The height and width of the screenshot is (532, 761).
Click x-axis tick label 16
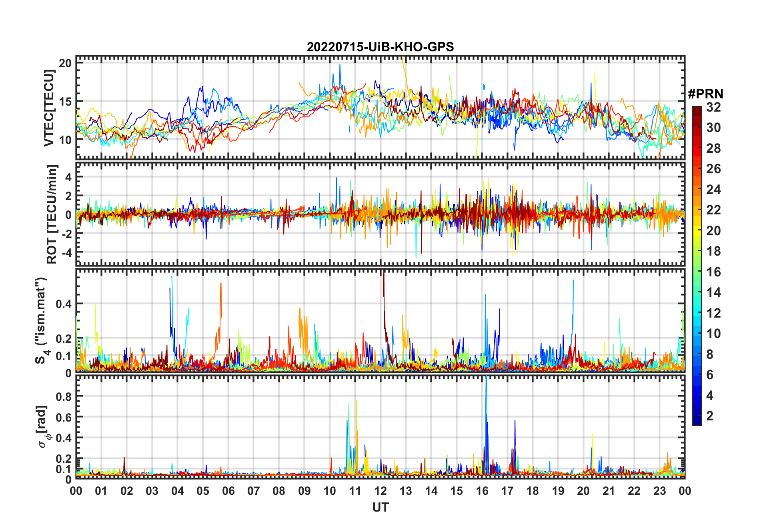482,491
